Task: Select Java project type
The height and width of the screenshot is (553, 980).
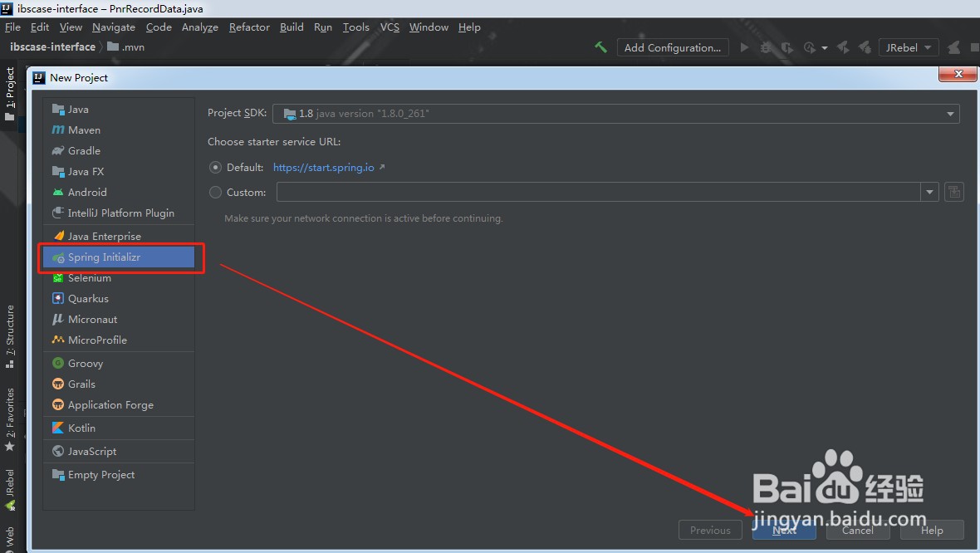Action: point(119,110)
